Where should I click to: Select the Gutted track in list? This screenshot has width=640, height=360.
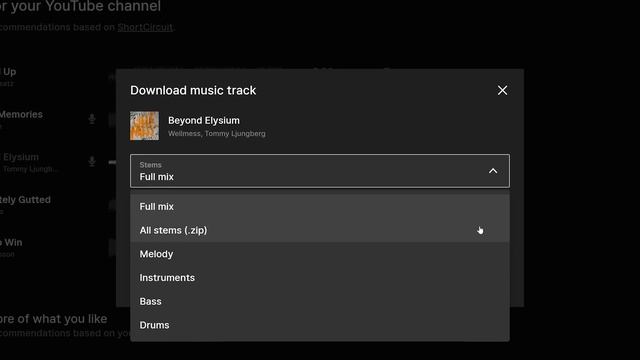[x=25, y=200]
